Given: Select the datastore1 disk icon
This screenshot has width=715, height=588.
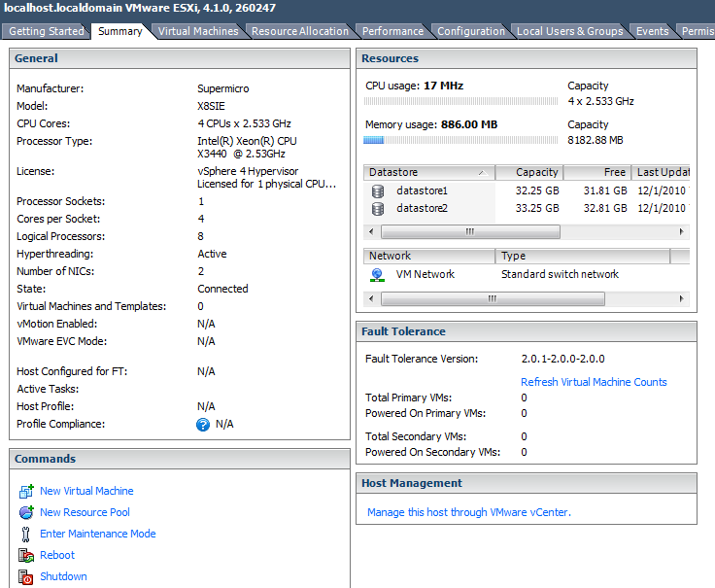Looking at the screenshot, I should (x=378, y=190).
